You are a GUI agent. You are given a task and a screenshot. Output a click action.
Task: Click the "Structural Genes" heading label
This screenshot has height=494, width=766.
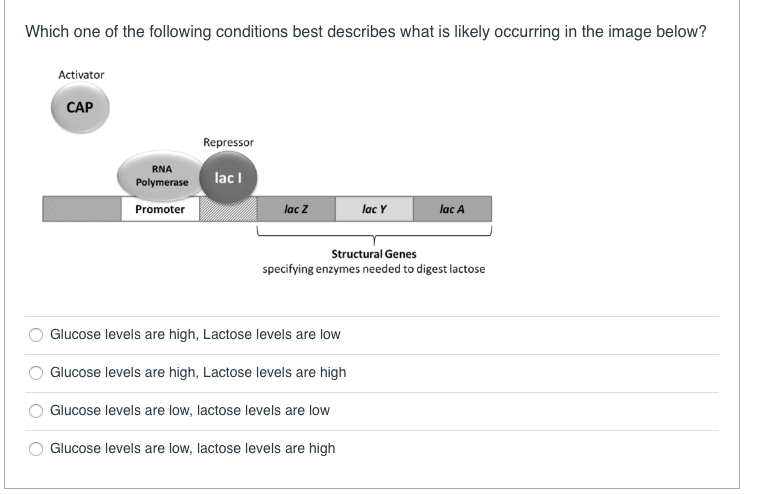[x=374, y=254]
